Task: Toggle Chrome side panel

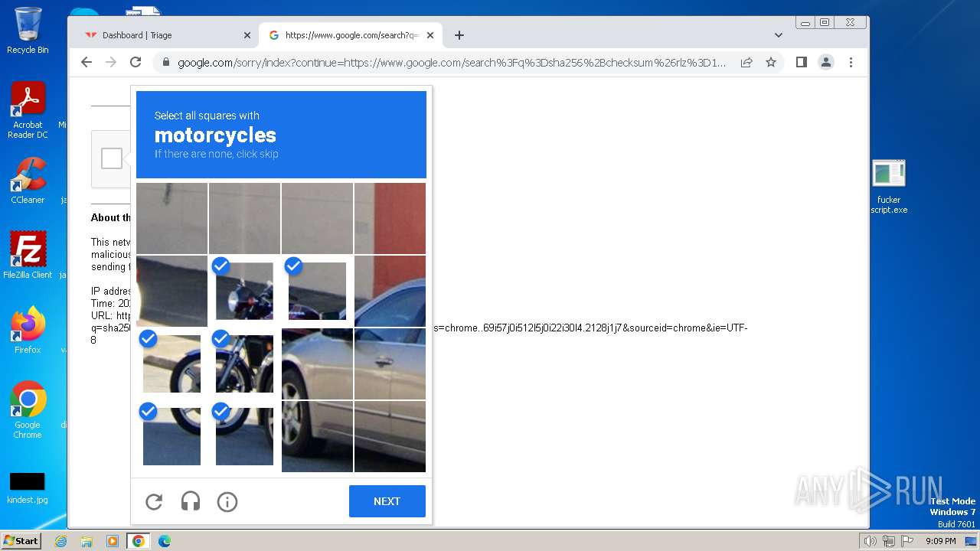Action: tap(802, 63)
